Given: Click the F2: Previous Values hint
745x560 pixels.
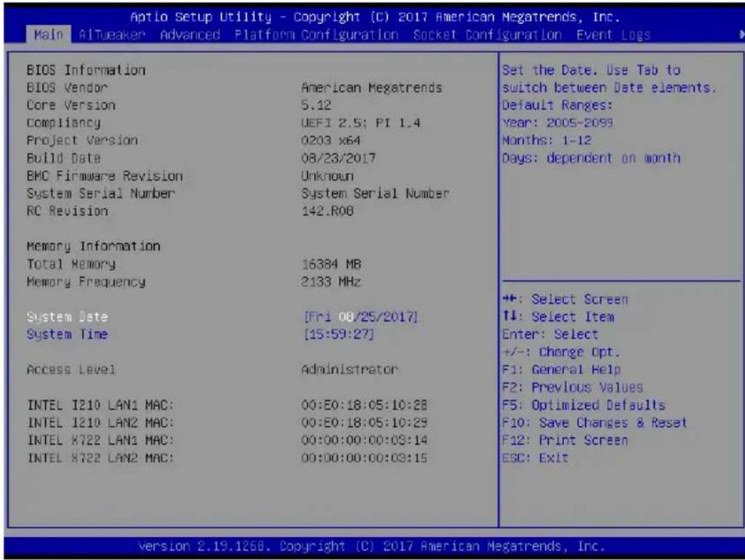Looking at the screenshot, I should pos(573,387).
